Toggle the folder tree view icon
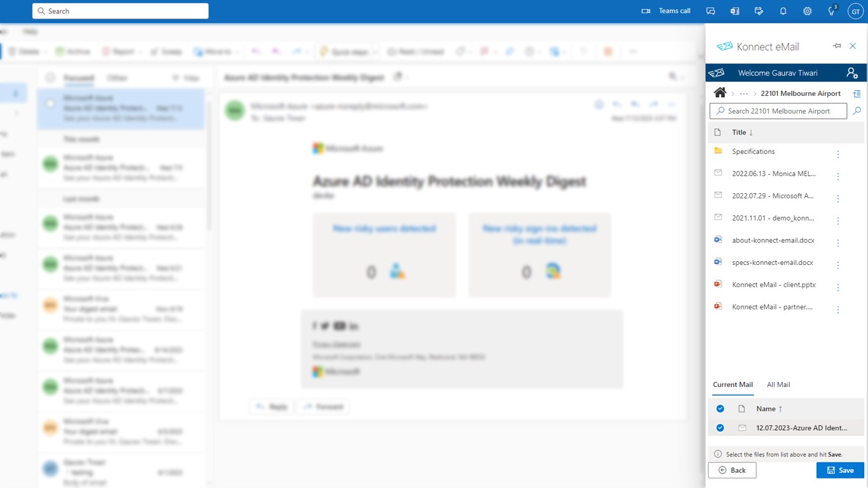 [857, 93]
